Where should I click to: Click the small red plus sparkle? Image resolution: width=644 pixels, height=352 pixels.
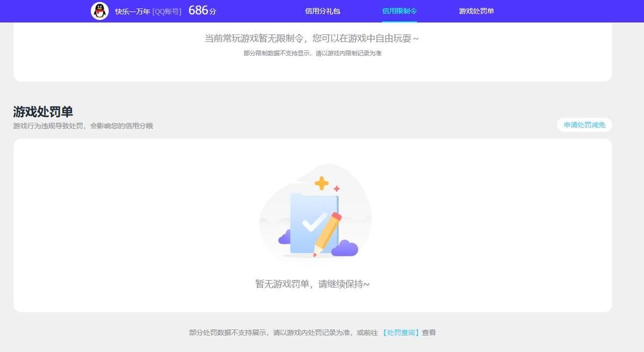pyautogui.click(x=336, y=189)
